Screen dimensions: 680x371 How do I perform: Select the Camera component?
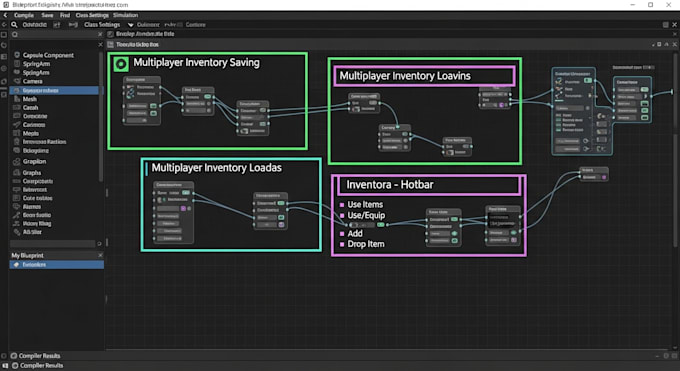[33, 82]
